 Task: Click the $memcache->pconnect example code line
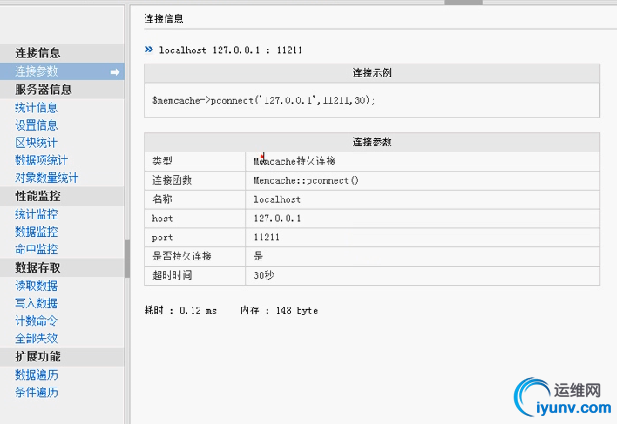pos(264,101)
